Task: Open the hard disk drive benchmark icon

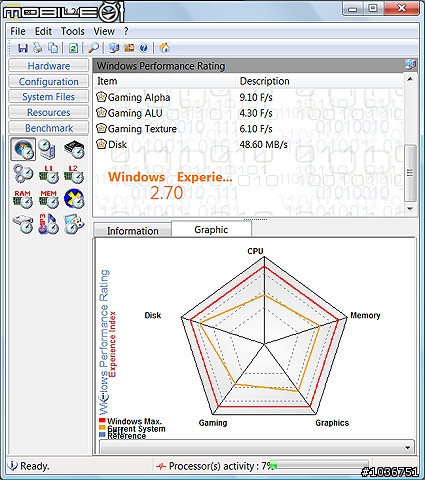Action: (x=23, y=224)
